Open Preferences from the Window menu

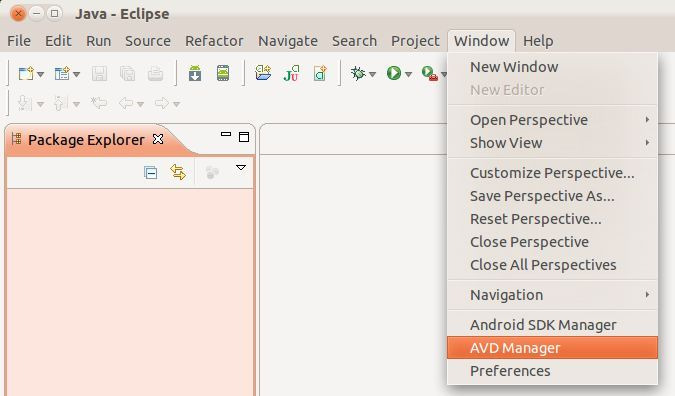[x=552, y=371]
